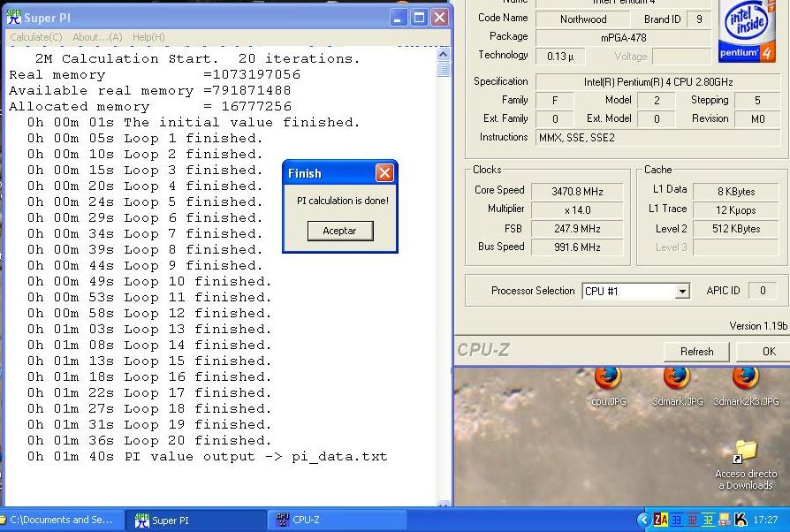Click the Refresh button in CPU-Z
The width and height of the screenshot is (790, 532).
(x=696, y=351)
